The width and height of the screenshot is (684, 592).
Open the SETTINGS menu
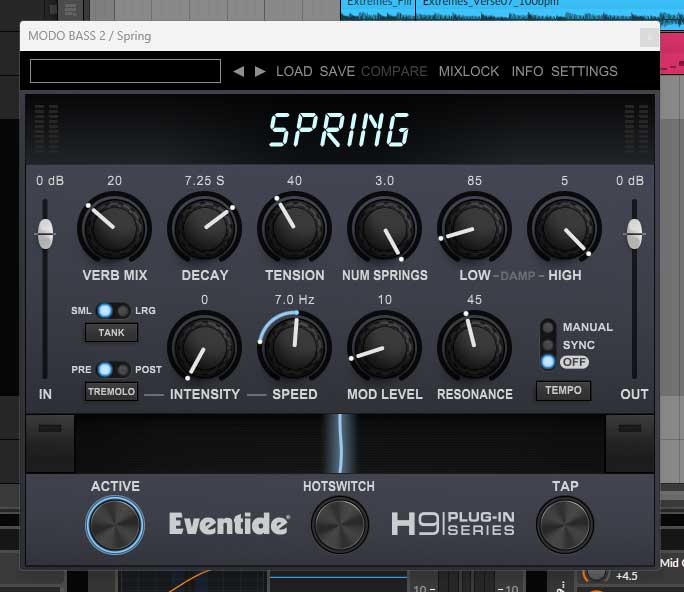(x=584, y=71)
